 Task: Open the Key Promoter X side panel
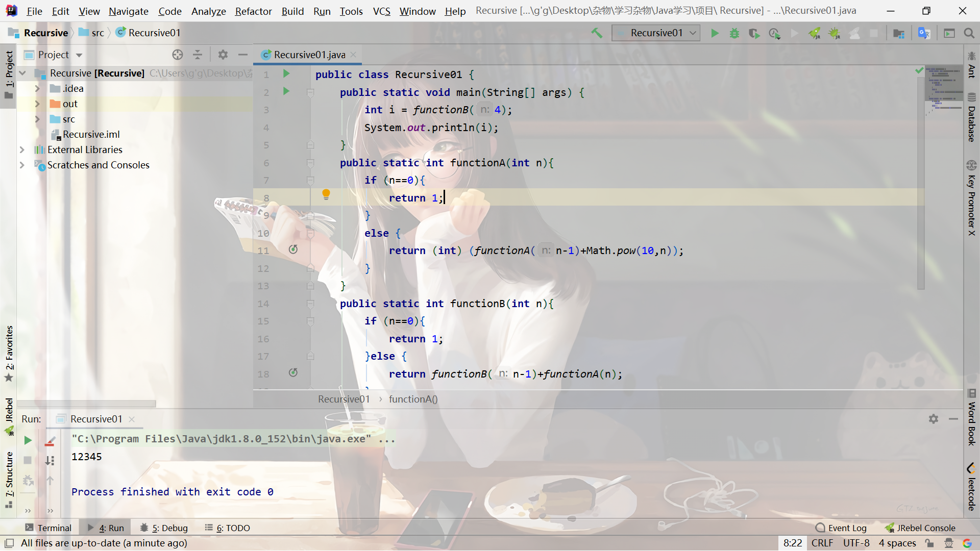pyautogui.click(x=971, y=198)
